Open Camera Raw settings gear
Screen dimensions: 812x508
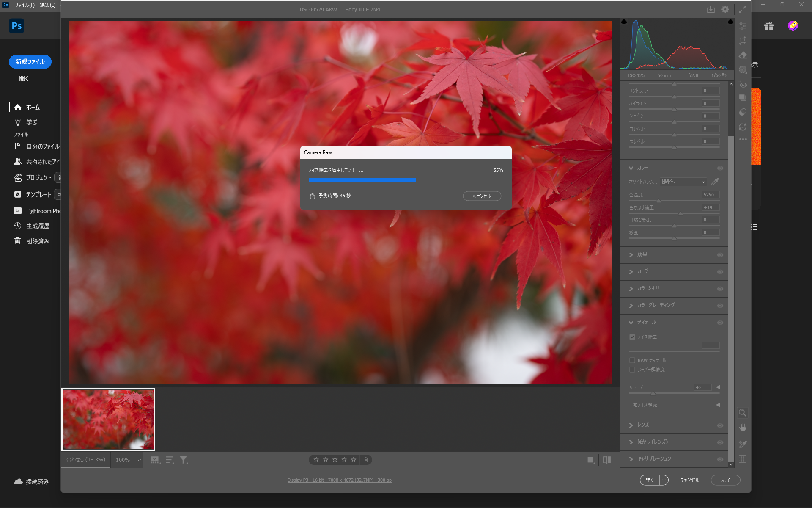coord(725,9)
